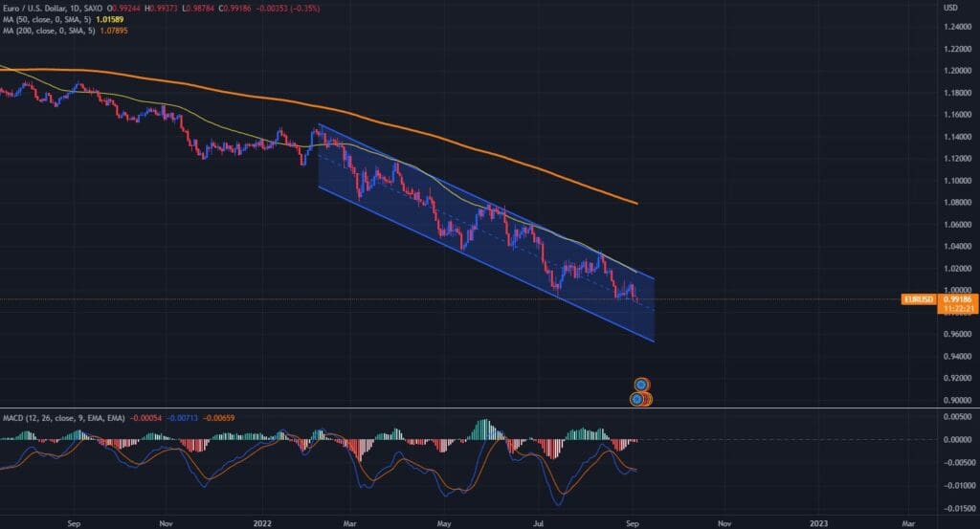Click the Jul label on time axis

pos(538,523)
